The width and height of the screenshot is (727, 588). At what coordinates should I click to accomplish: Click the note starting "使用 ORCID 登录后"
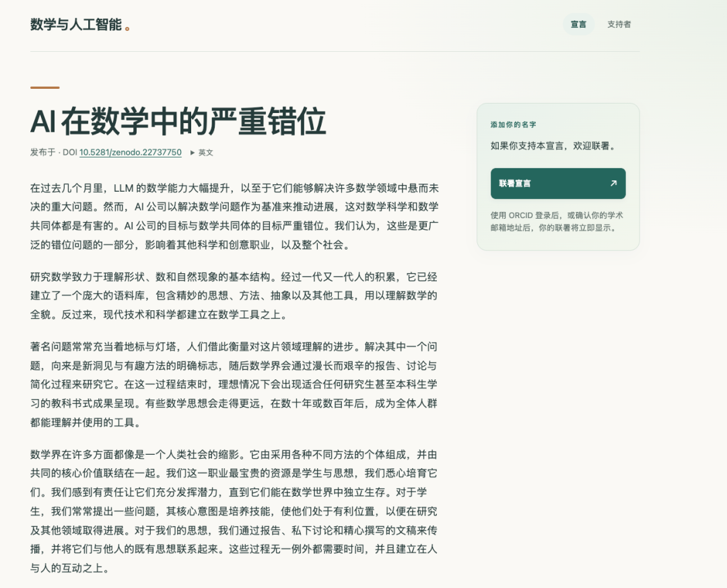(557, 221)
